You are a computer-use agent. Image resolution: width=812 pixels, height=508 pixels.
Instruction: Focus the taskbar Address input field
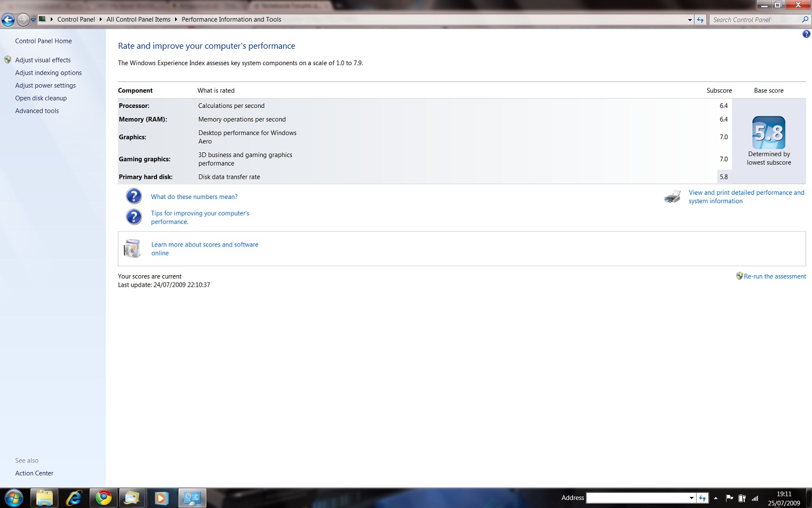click(637, 498)
